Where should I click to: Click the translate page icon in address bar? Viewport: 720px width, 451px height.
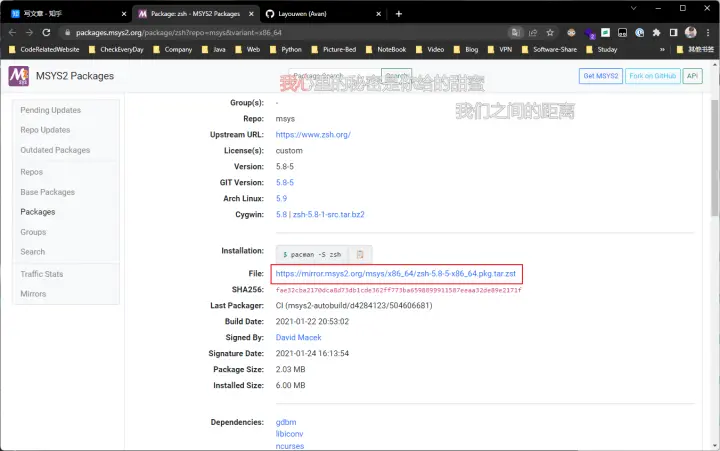pyautogui.click(x=516, y=33)
